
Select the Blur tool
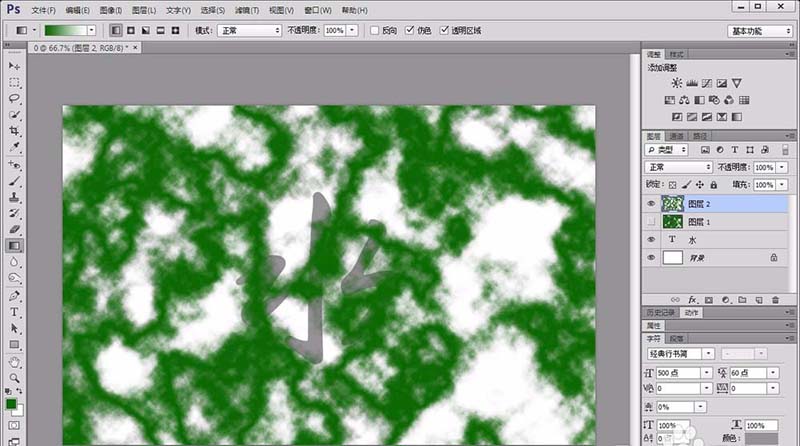point(14,262)
